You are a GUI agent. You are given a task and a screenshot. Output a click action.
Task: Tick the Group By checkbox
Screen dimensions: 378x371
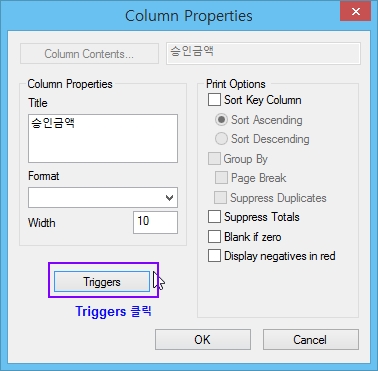(x=214, y=159)
